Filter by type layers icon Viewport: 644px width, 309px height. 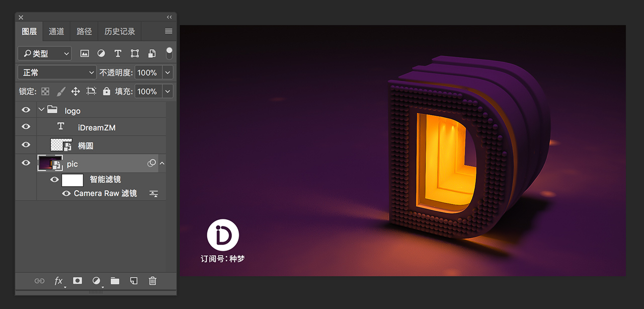[118, 53]
